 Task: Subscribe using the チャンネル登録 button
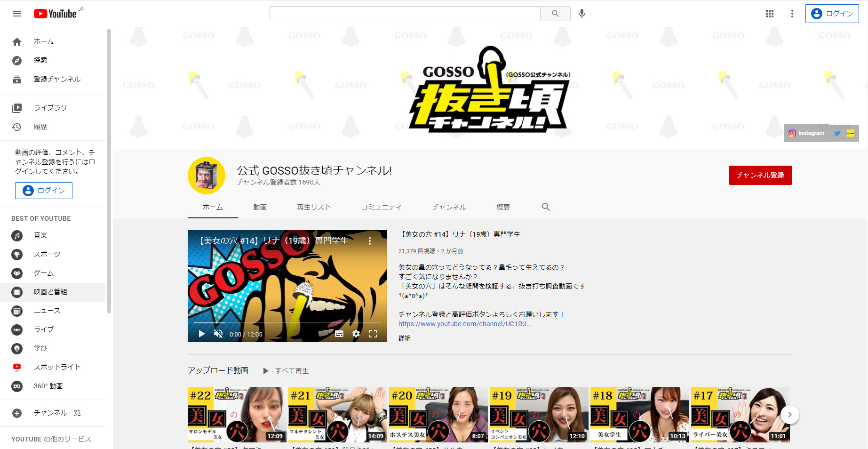760,175
